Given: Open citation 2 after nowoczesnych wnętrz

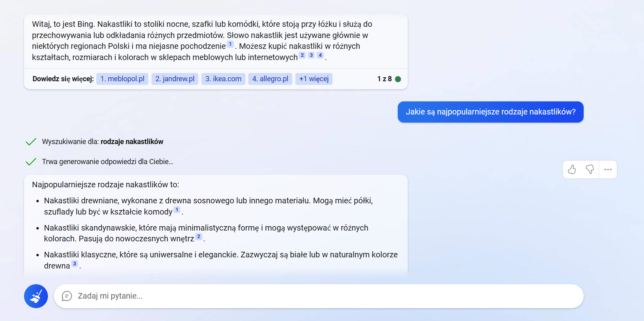Looking at the screenshot, I should 199,237.
